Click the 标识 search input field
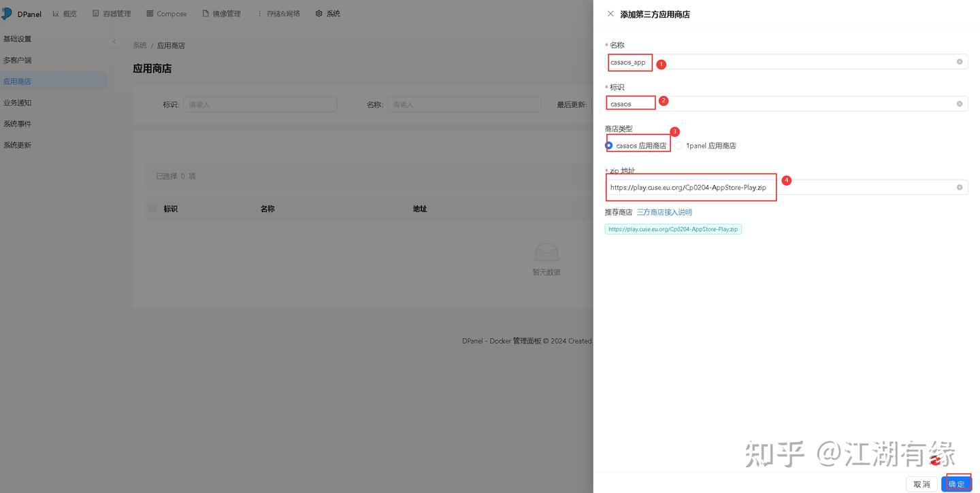The height and width of the screenshot is (493, 980). (x=260, y=103)
